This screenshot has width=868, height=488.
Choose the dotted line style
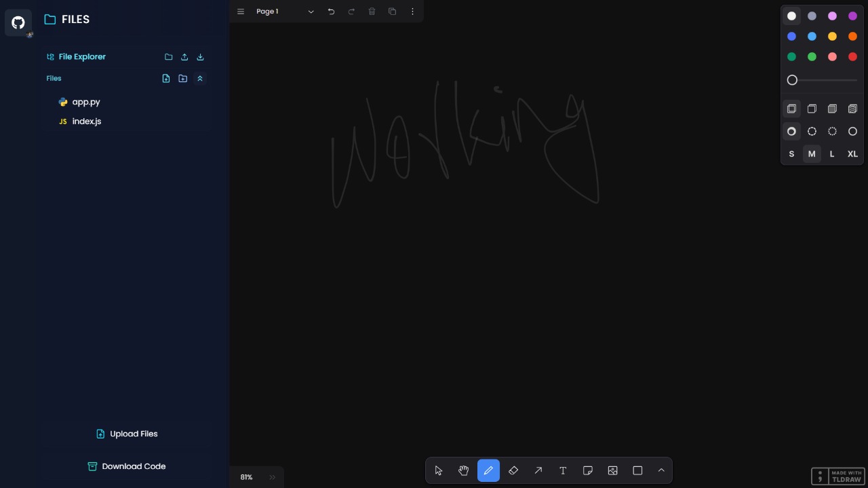[832, 132]
